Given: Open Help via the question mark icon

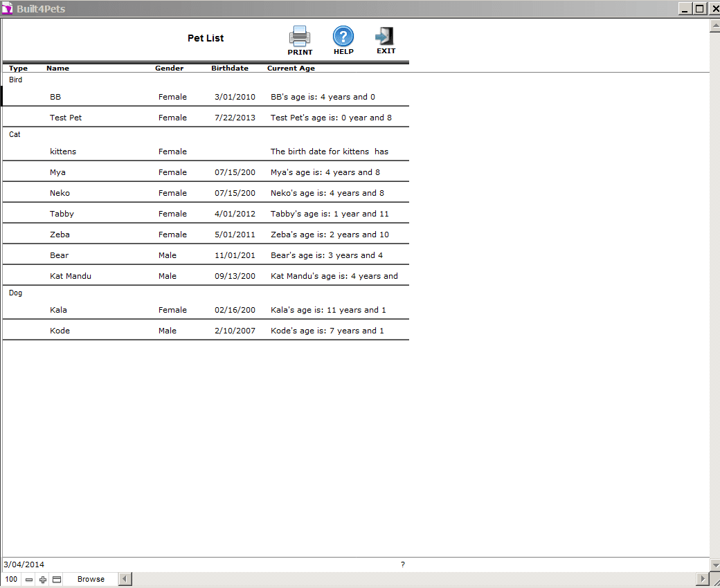Looking at the screenshot, I should [x=343, y=36].
